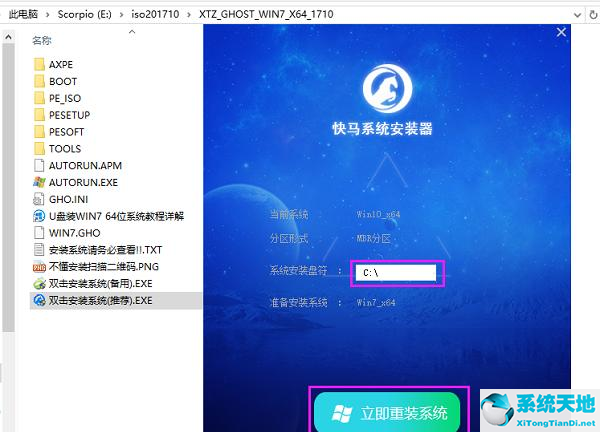
Task: Click the BOOT folder icon
Action: (39, 81)
